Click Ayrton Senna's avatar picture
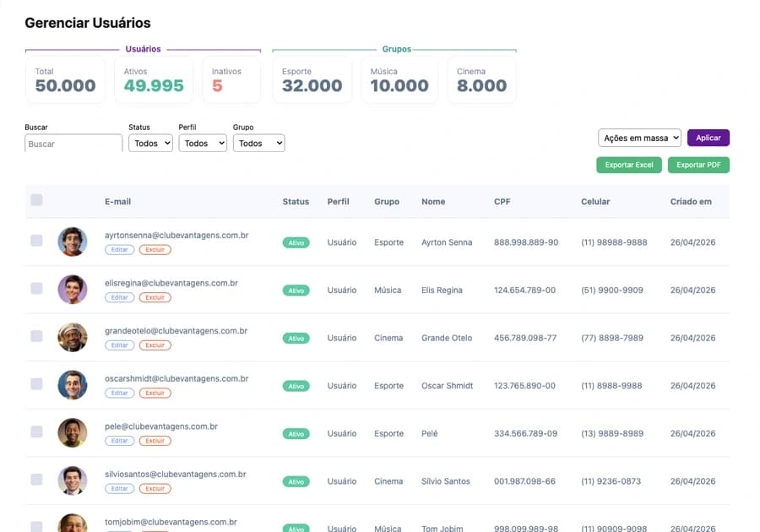This screenshot has height=532, width=760. 73,242
